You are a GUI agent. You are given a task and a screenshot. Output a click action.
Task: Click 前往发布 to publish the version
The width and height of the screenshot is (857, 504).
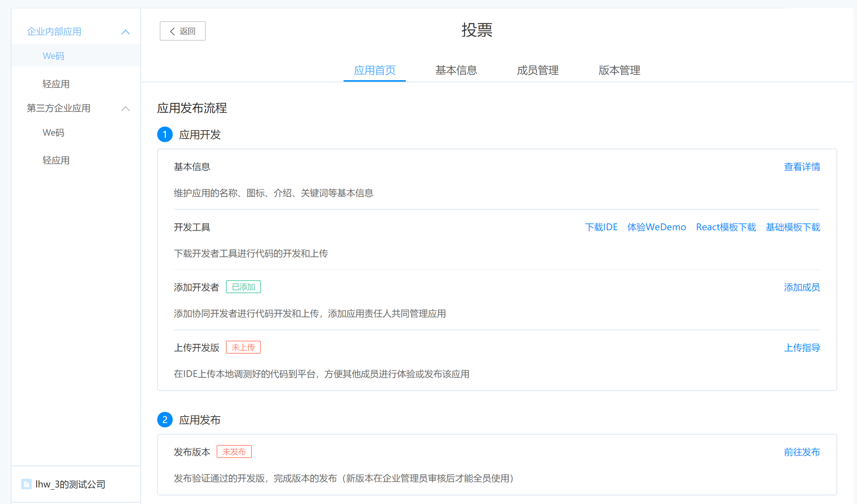pos(802,452)
